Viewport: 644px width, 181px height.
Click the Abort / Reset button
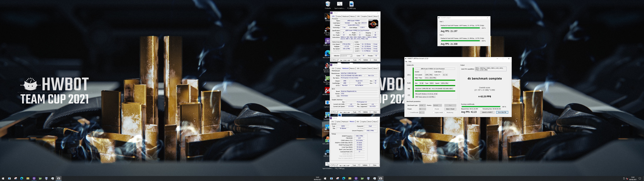point(450,109)
